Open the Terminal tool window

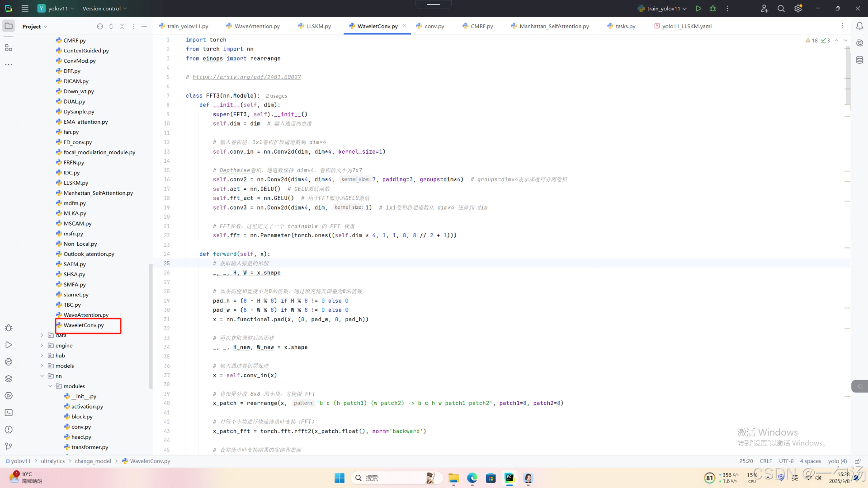9,413
